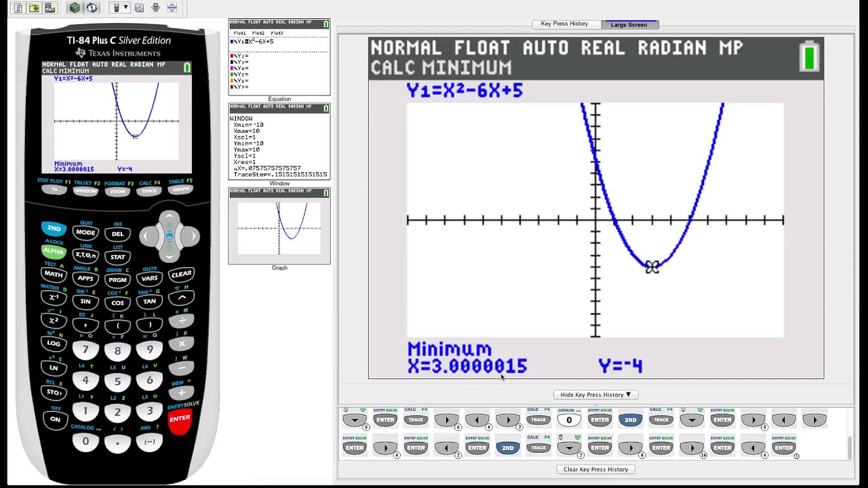The height and width of the screenshot is (488, 868).
Task: Click the number 0 key on calculator
Action: point(85,441)
